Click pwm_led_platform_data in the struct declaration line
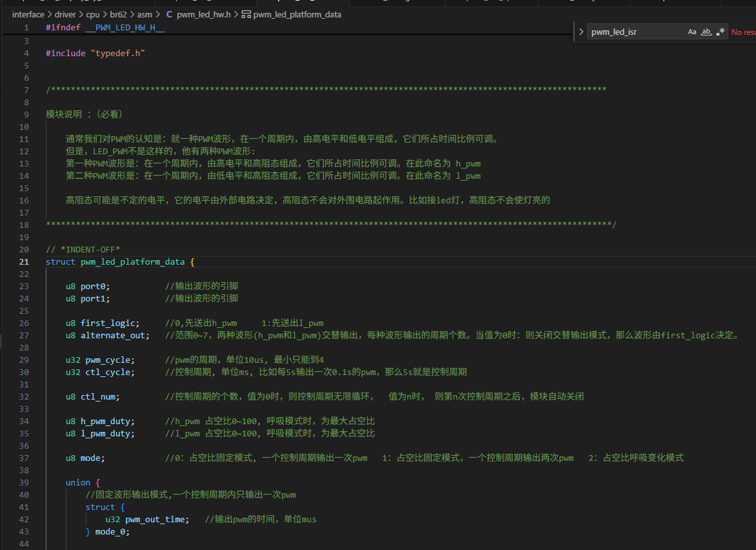Viewport: 756px width, 550px height. [133, 262]
